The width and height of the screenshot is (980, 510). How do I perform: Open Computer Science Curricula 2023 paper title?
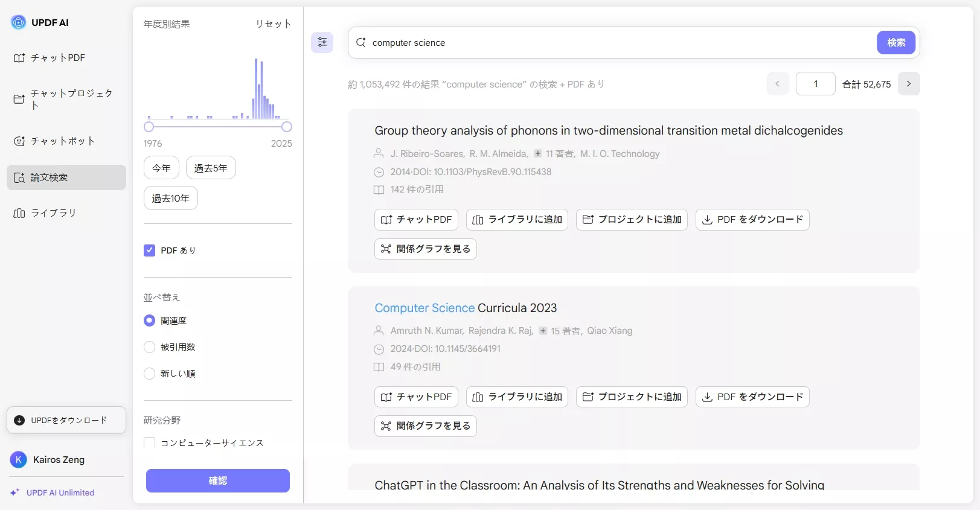(466, 308)
